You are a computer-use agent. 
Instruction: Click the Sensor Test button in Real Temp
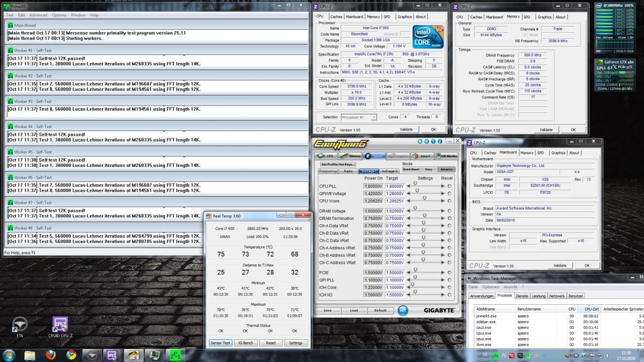click(x=220, y=343)
